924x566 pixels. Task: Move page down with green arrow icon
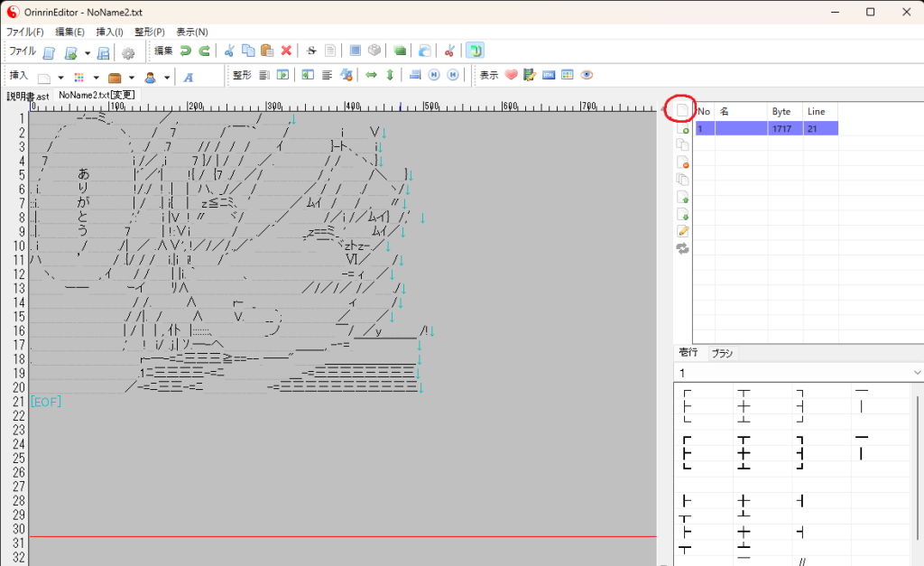(683, 215)
